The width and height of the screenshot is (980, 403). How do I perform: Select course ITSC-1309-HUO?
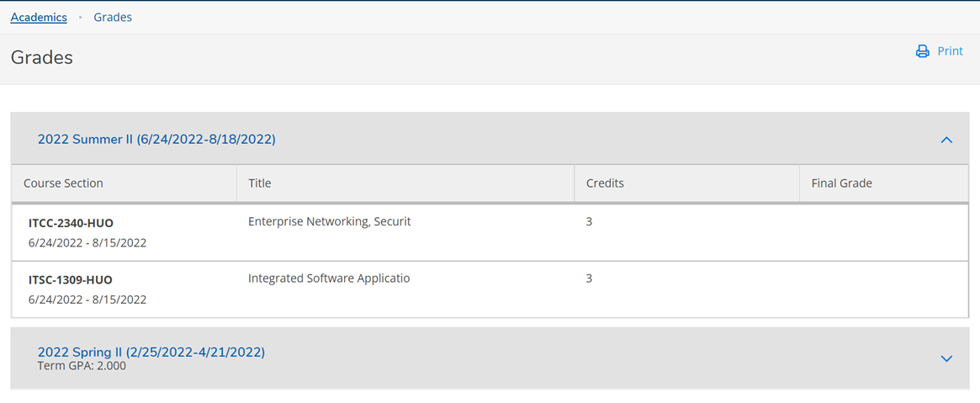(71, 279)
